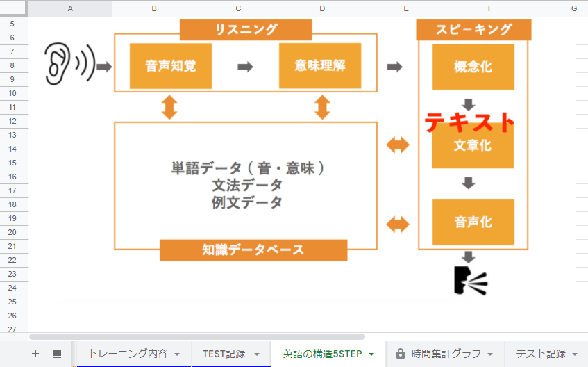Viewport: 588px width, 367px height.
Task: Select row 5 header
Action: click(12, 24)
